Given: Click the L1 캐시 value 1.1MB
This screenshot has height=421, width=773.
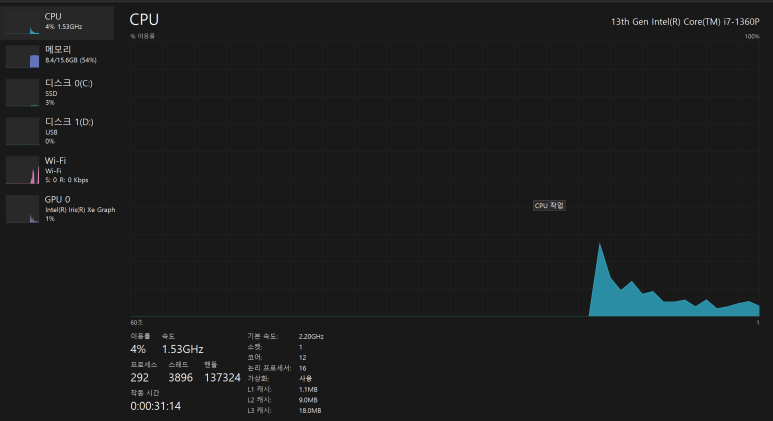Looking at the screenshot, I should 308,389.
